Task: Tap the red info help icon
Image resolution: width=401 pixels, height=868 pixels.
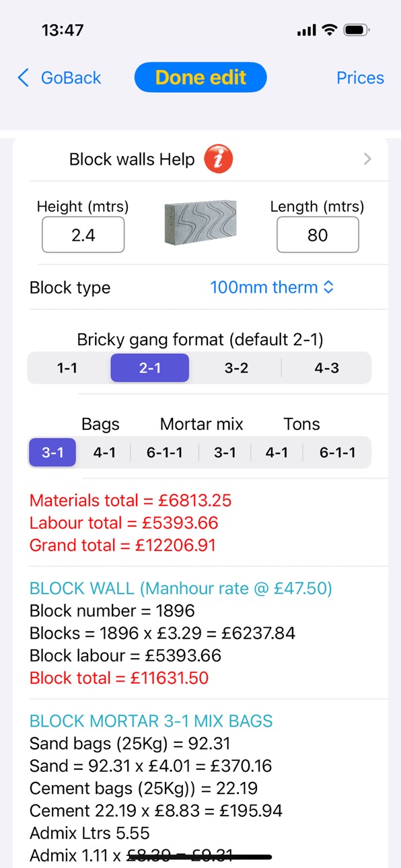Action: 218,159
